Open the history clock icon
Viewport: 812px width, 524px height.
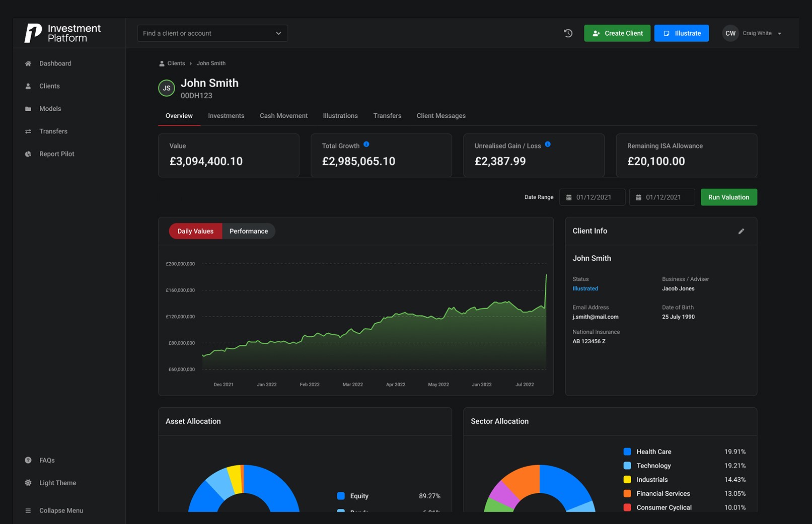tap(568, 33)
